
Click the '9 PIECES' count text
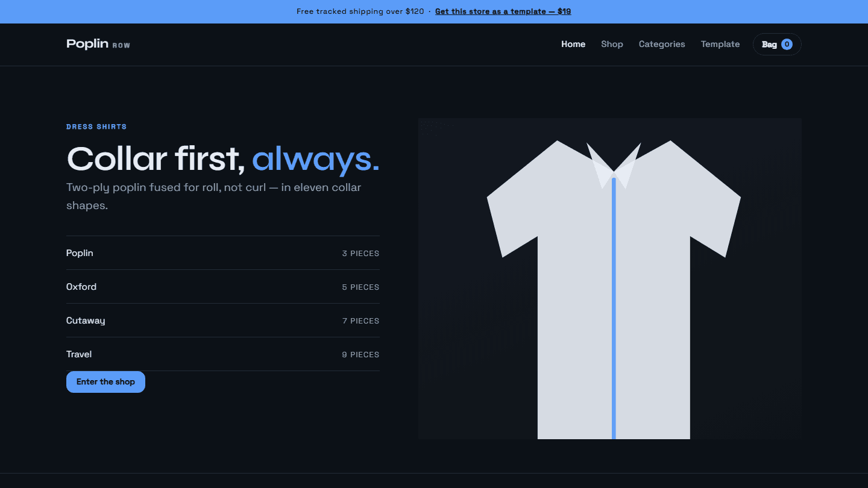click(360, 355)
